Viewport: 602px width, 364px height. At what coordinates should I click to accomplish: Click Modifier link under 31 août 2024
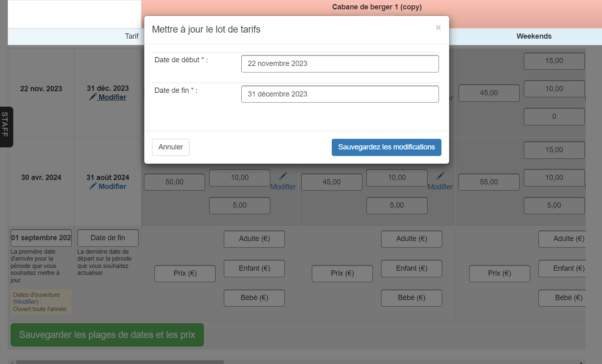point(112,186)
